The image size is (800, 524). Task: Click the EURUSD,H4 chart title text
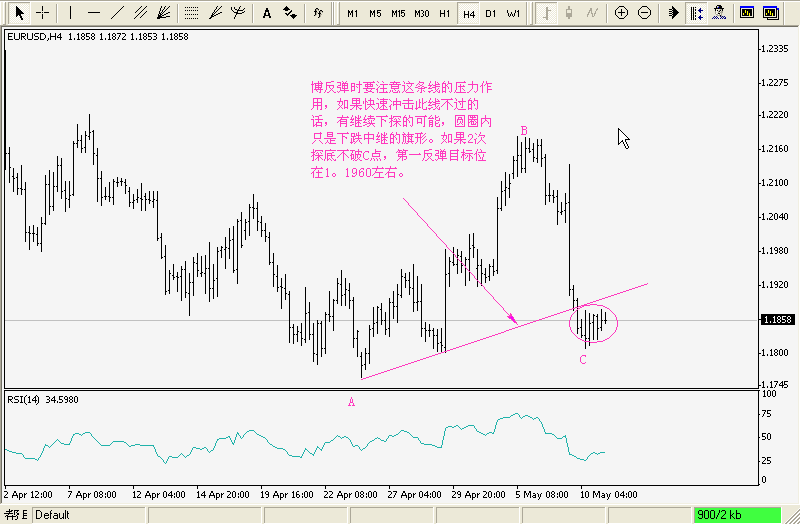coord(34,37)
